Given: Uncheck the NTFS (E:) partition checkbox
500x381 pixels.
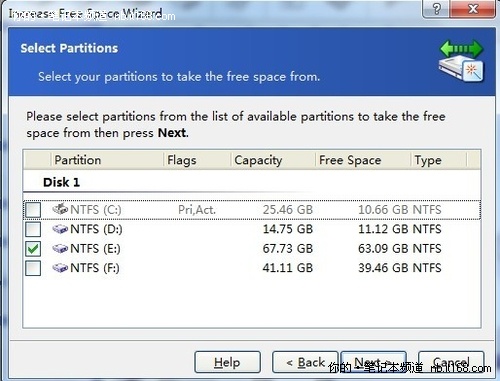Looking at the screenshot, I should pos(33,249).
